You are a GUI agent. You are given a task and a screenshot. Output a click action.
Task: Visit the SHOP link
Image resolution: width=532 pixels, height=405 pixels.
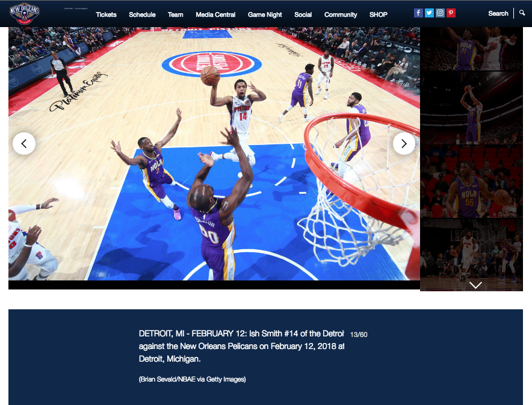click(379, 14)
